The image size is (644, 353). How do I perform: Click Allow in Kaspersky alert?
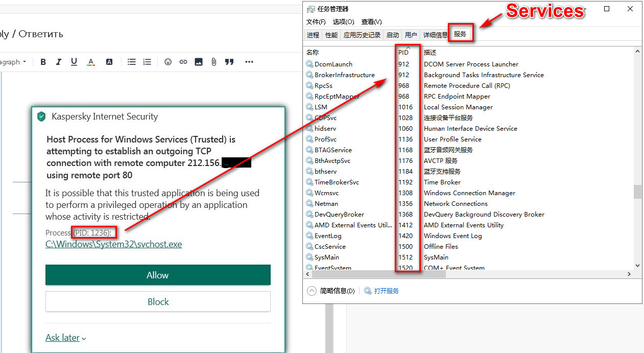[158, 275]
